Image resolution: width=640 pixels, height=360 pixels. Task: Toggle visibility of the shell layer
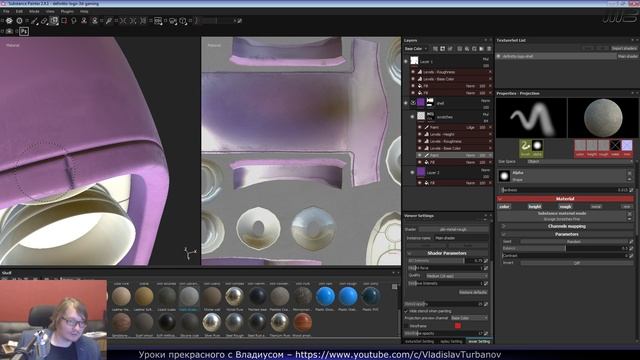point(406,103)
